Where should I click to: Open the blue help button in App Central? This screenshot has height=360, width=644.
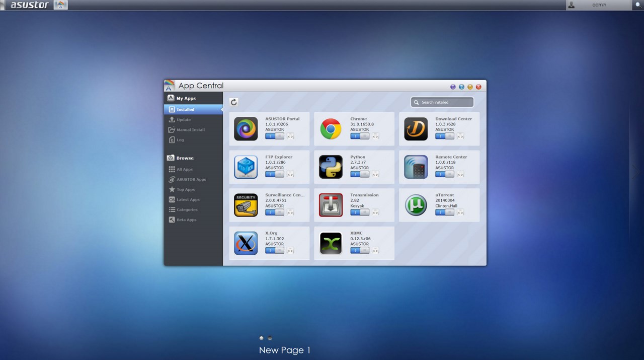coord(461,87)
